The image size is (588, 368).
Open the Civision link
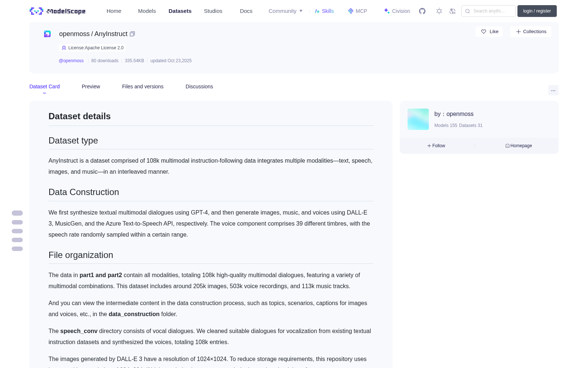coord(397,11)
